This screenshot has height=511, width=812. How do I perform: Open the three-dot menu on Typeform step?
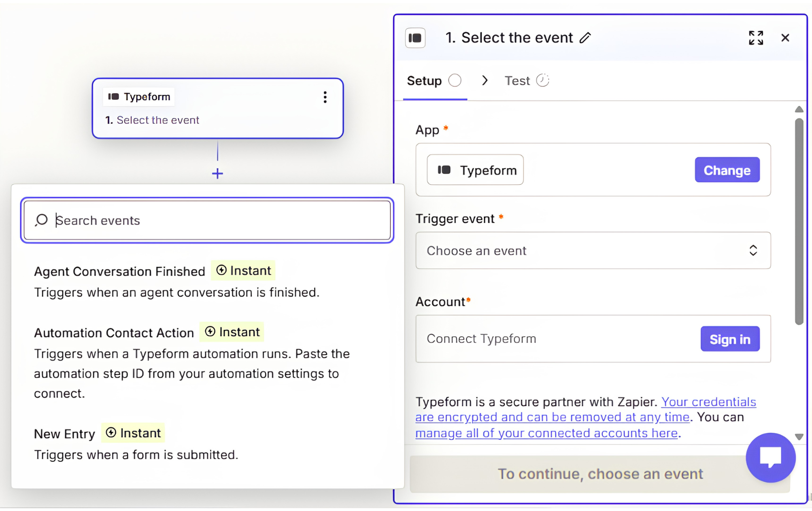pos(325,97)
